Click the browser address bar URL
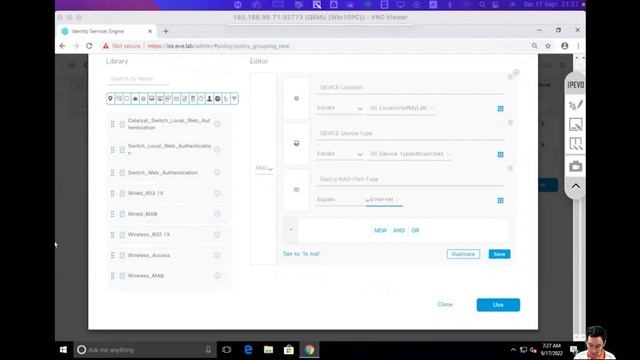This screenshot has width=640, height=360. [x=218, y=46]
